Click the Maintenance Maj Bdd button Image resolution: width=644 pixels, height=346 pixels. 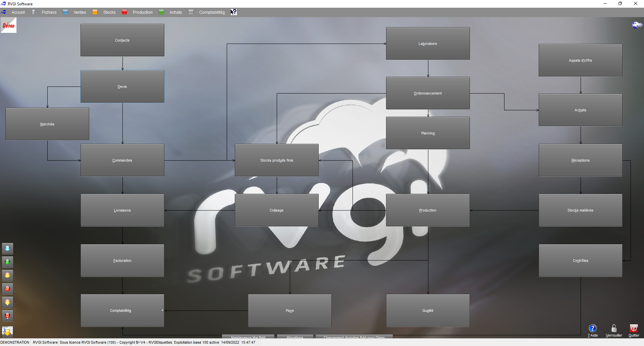pos(248,337)
